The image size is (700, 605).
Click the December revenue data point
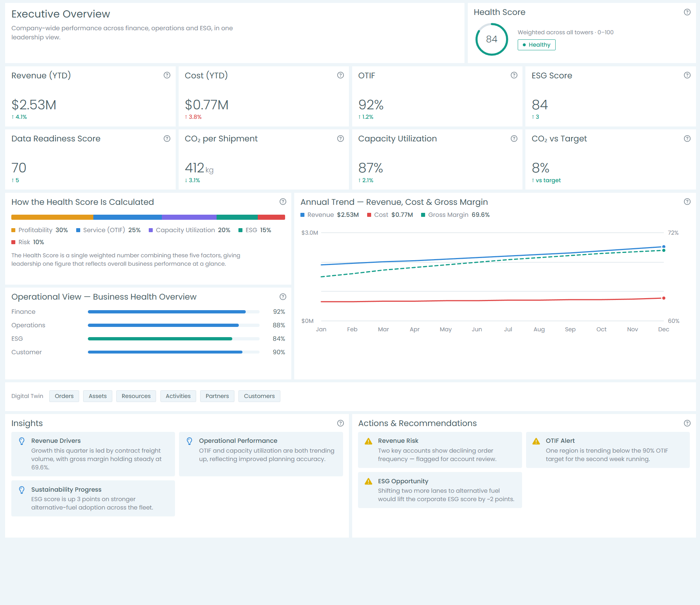[664, 247]
